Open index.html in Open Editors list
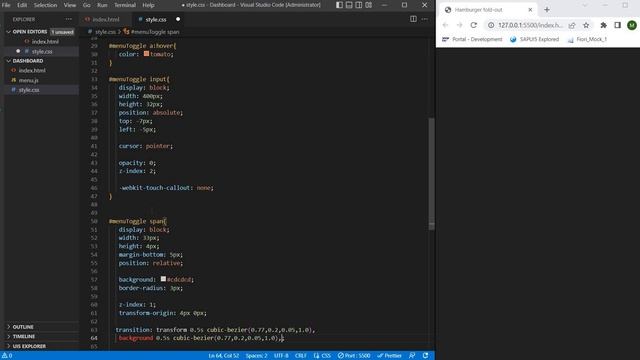Image resolution: width=640 pixels, height=360 pixels. tap(45, 42)
